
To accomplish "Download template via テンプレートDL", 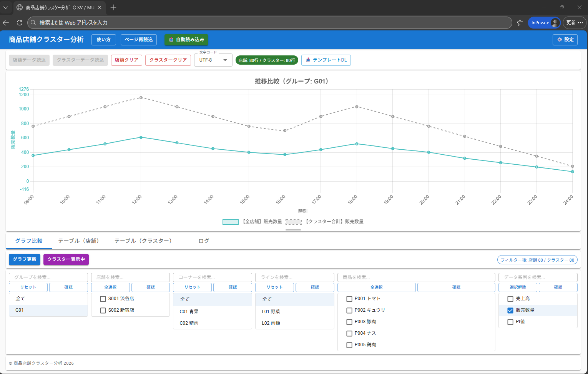I will 326,60.
